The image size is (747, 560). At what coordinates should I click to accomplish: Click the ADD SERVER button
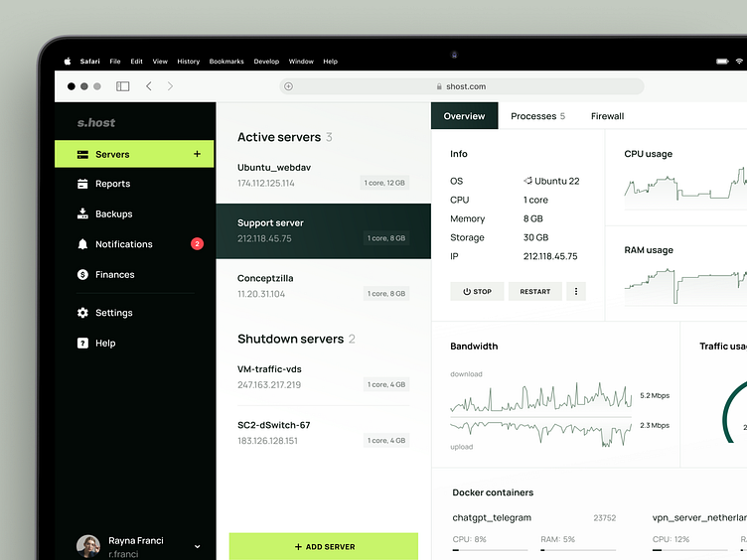[324, 546]
